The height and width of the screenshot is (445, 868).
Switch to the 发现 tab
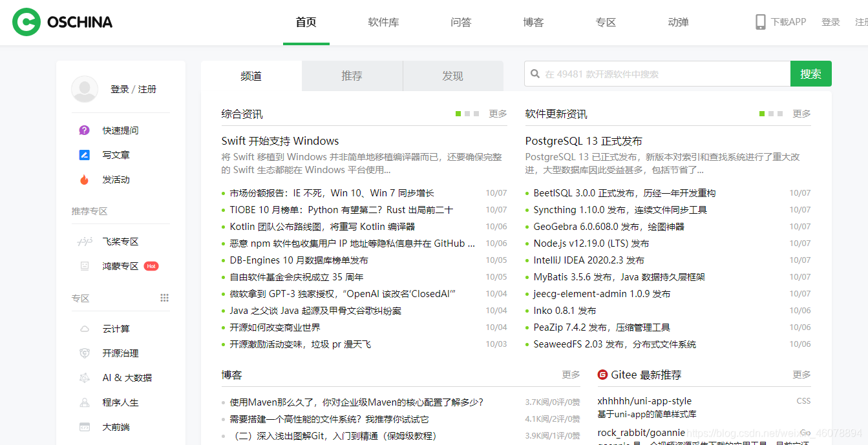click(453, 76)
